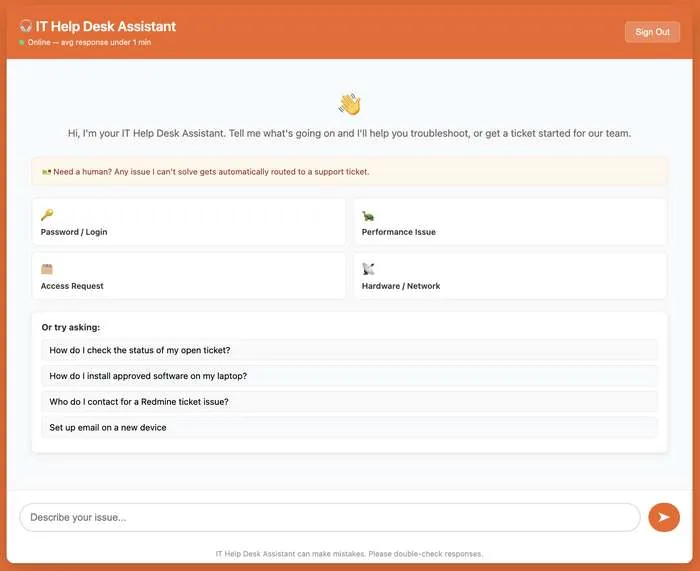
Task: Choose the Performance Issue category
Action: [510, 222]
